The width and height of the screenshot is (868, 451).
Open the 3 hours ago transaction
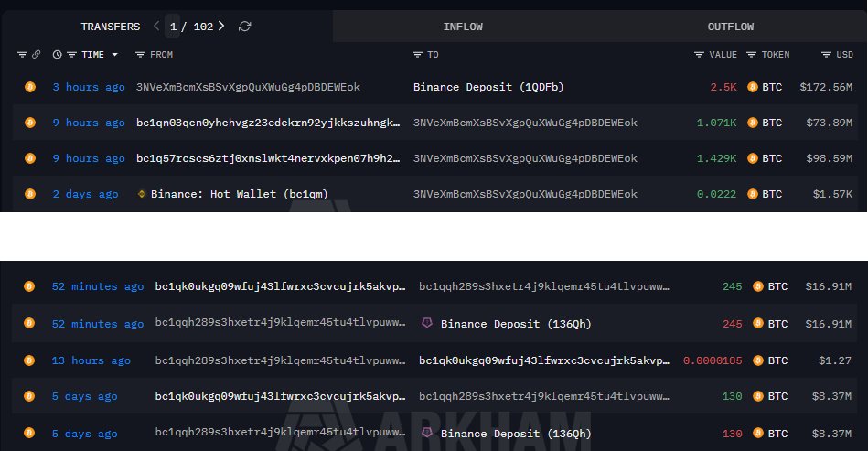pos(89,87)
